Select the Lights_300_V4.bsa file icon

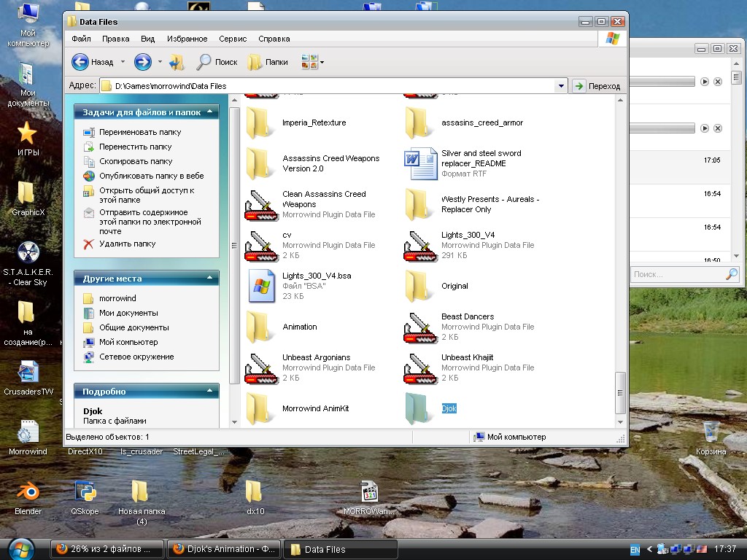(262, 286)
